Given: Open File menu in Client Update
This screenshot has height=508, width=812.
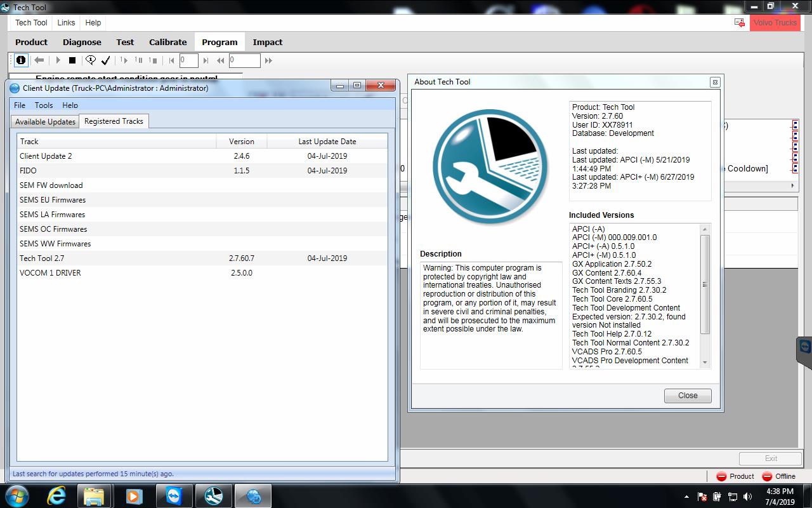Looking at the screenshot, I should (20, 105).
